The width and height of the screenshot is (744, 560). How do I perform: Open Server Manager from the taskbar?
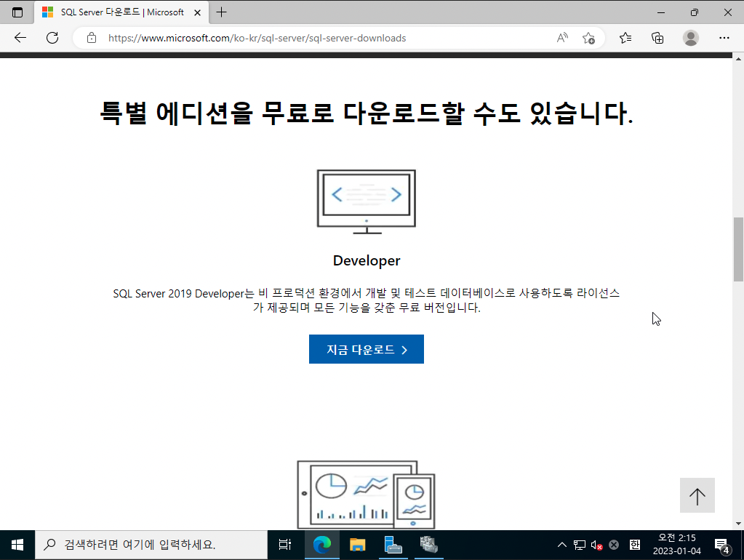[x=393, y=545]
